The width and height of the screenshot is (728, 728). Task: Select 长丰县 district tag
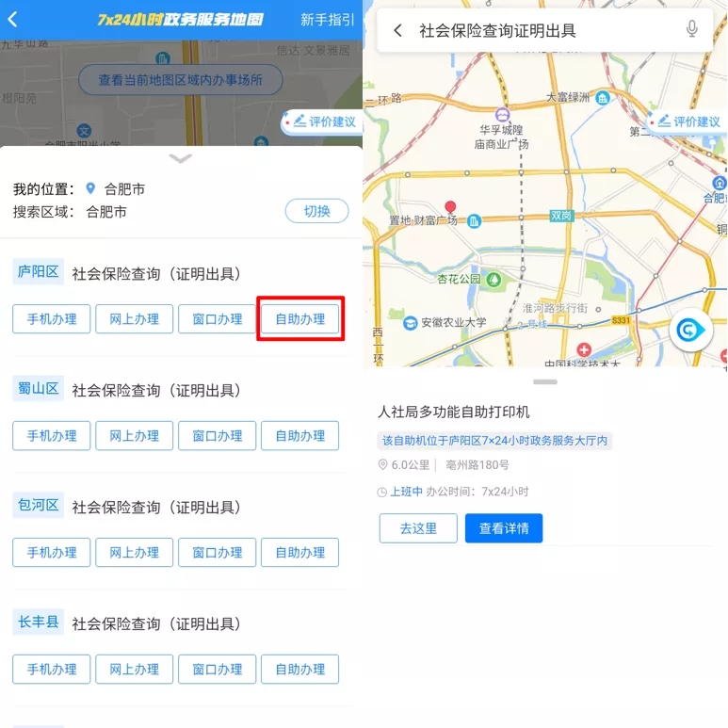pyautogui.click(x=38, y=622)
